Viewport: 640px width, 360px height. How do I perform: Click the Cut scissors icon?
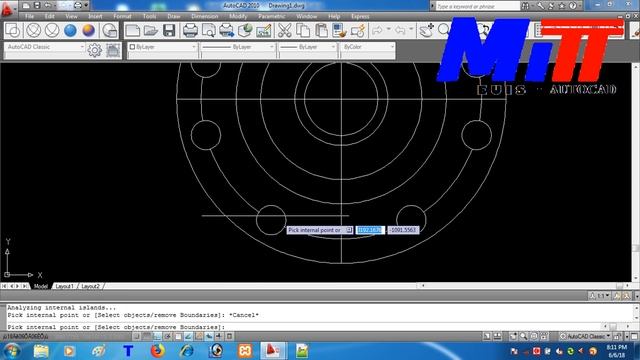(284, 31)
